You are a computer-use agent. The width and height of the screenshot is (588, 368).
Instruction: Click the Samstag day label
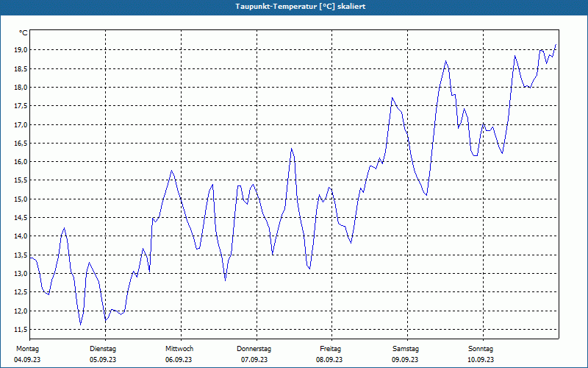click(x=406, y=349)
